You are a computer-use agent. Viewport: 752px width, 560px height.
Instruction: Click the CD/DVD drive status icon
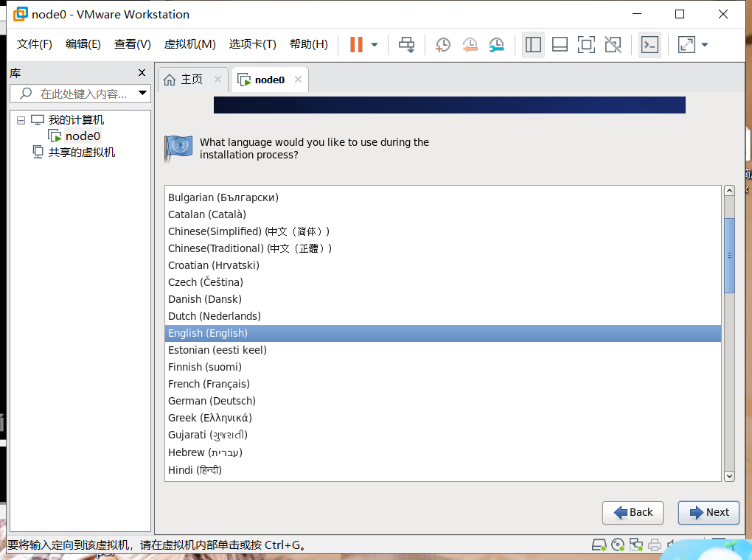pyautogui.click(x=618, y=545)
